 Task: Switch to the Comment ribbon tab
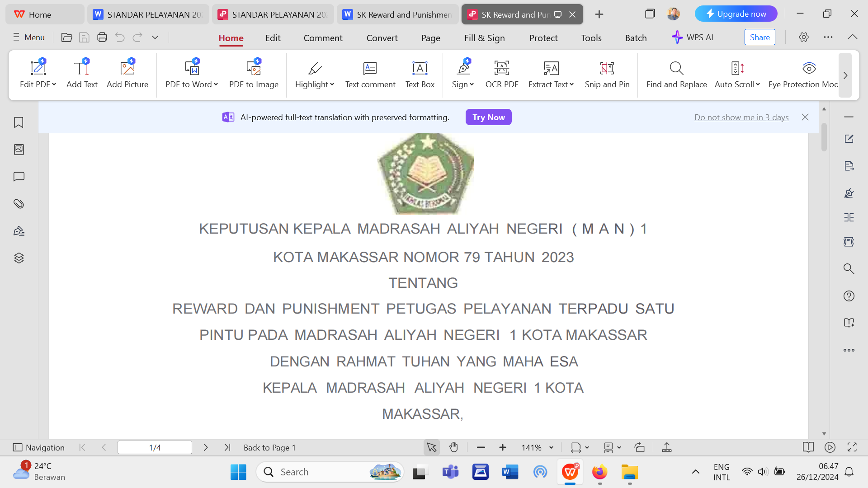[x=323, y=38]
